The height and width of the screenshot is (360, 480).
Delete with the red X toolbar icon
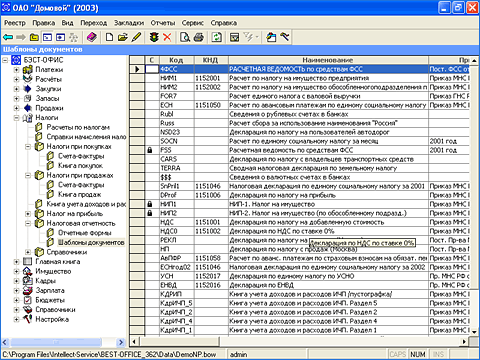[167, 37]
